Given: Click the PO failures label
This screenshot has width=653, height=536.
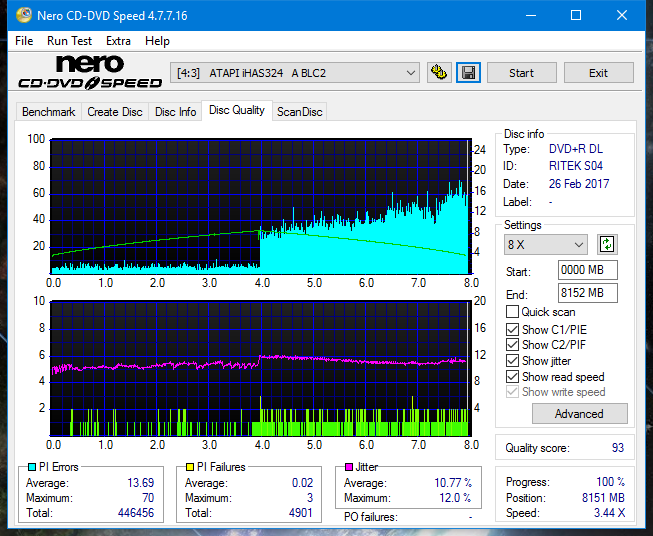Looking at the screenshot, I should [x=371, y=517].
